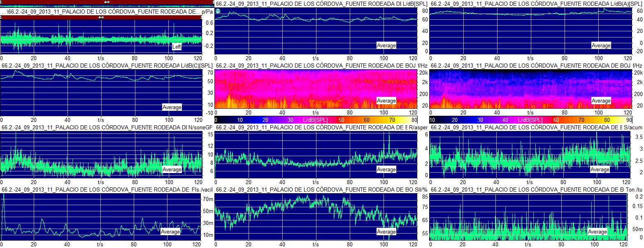Click the double-arrow handle above the p/Pa waveform

pos(101,17)
